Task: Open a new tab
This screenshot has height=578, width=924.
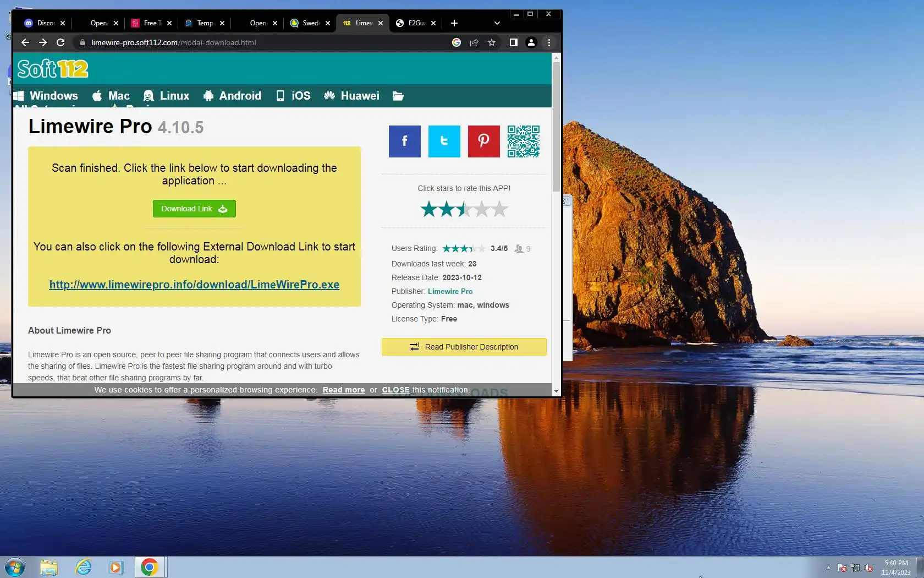Action: [454, 23]
